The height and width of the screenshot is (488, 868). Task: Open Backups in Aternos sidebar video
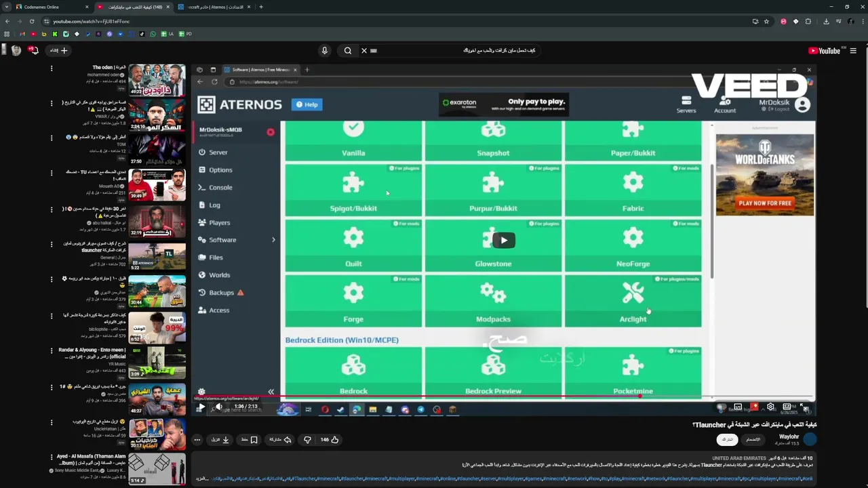click(222, 293)
